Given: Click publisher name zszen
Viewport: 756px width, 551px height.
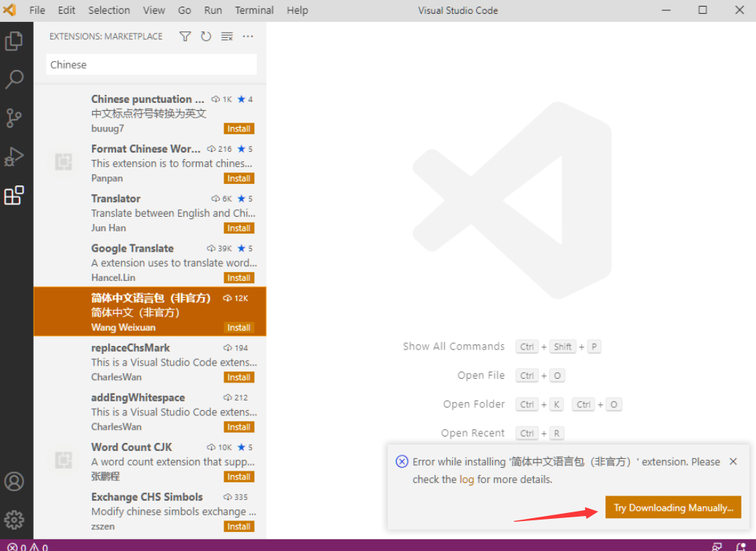Looking at the screenshot, I should point(103,526).
